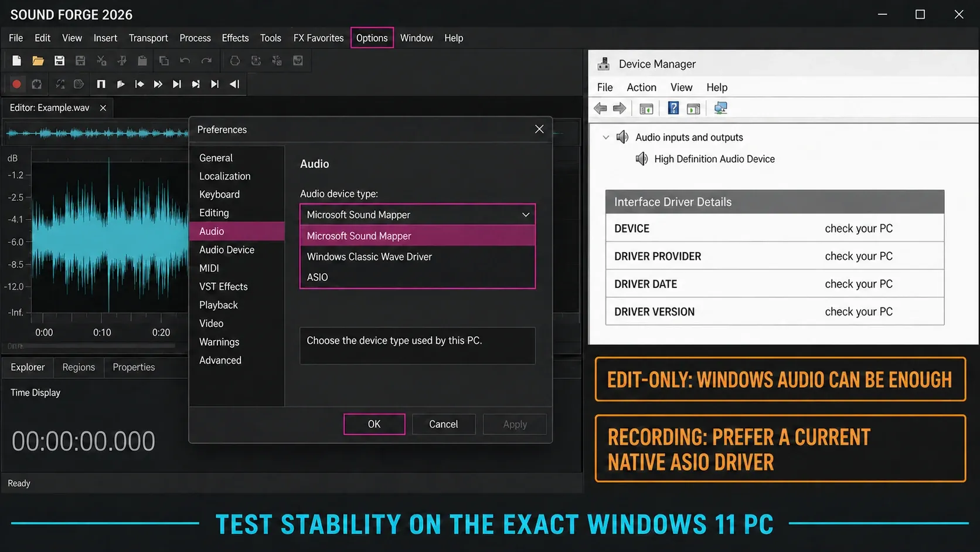This screenshot has width=980, height=552.
Task: Click the overview waveform strip above the editor
Action: point(97,133)
